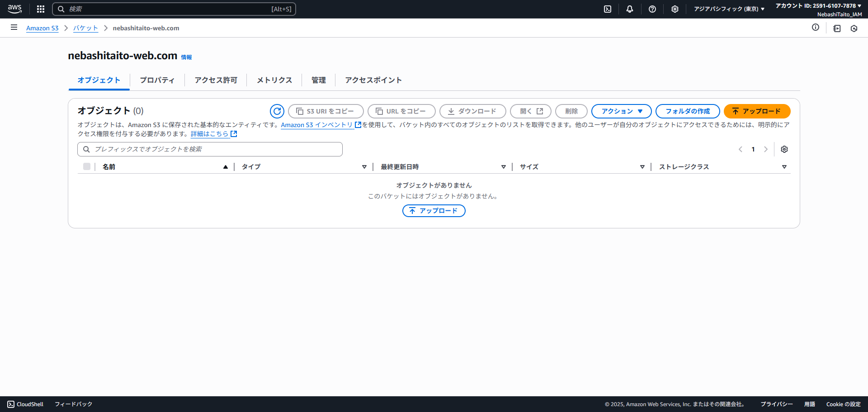Click the ダウンロード button
The width and height of the screenshot is (868, 412).
(x=473, y=111)
